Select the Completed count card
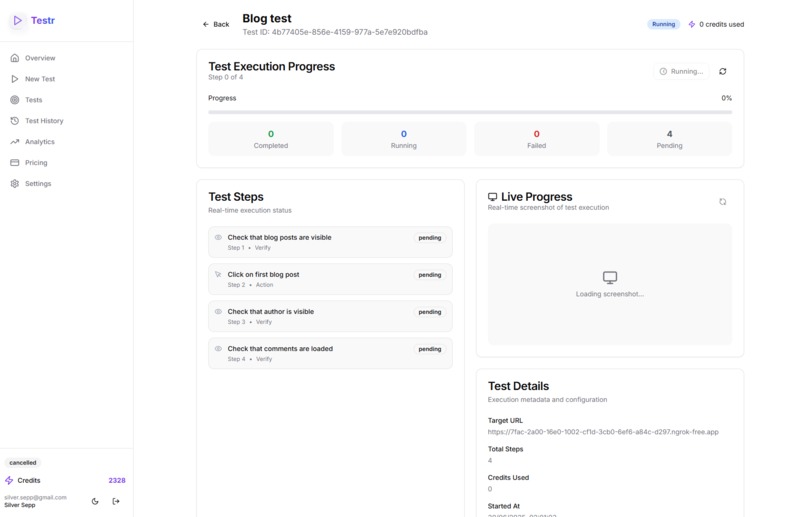 pyautogui.click(x=271, y=139)
